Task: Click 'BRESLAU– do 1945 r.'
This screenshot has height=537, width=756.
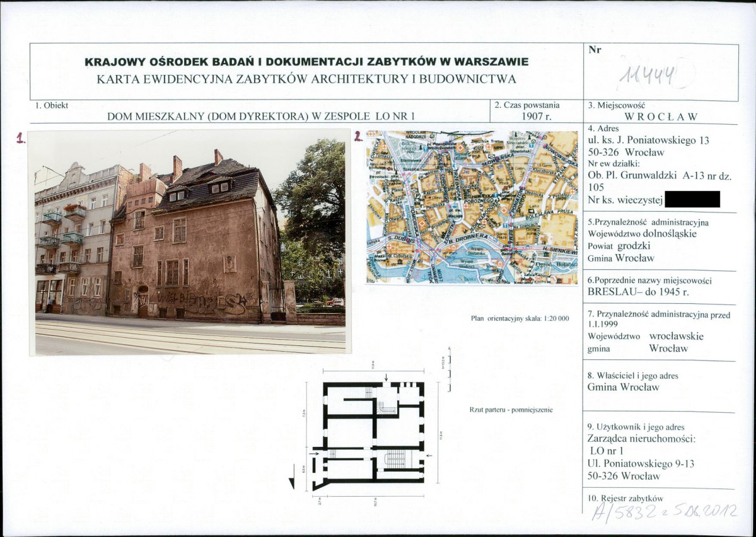Action: click(x=638, y=292)
